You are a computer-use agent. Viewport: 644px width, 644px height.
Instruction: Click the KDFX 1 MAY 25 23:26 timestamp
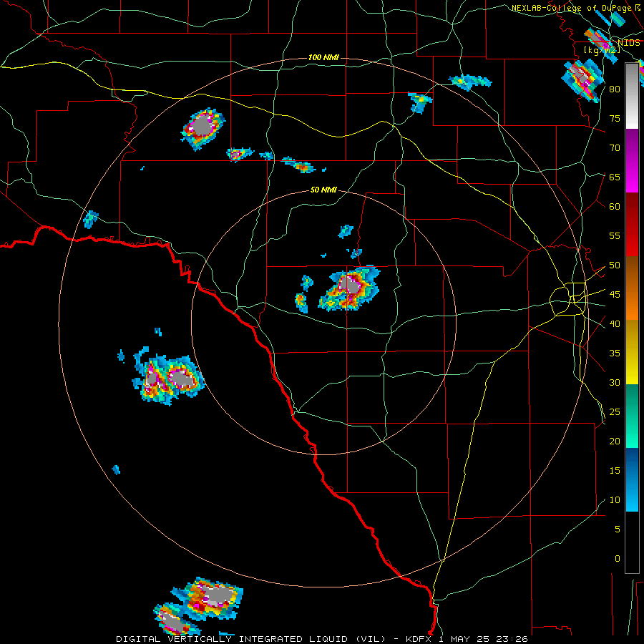467,639
